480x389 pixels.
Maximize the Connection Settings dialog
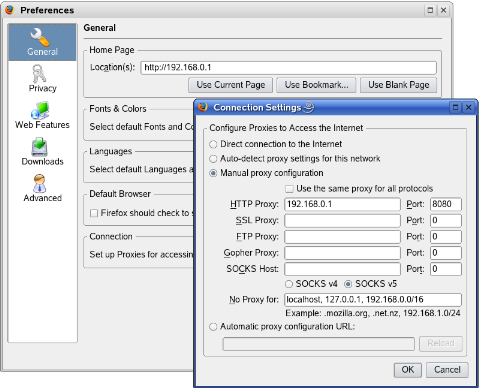[455, 107]
